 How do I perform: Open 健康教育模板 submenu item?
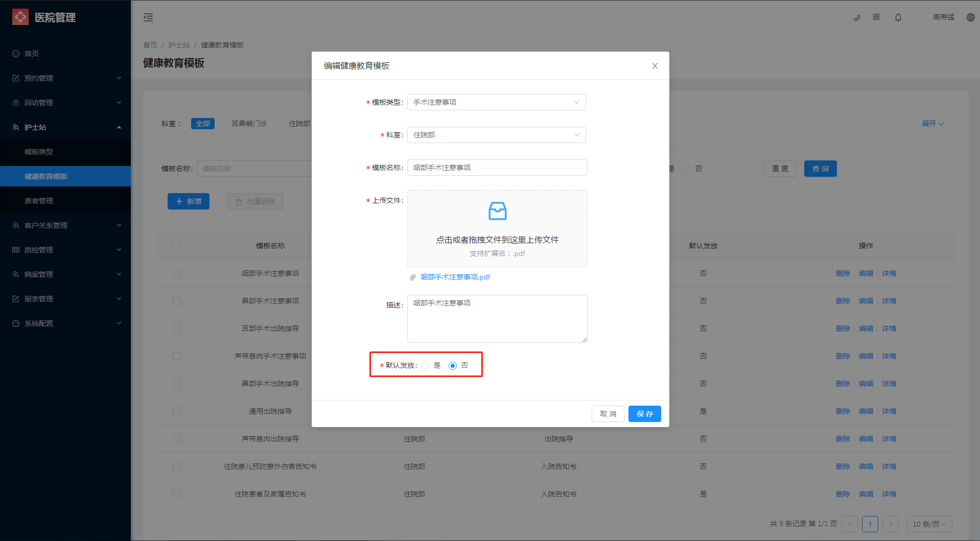tap(65, 176)
